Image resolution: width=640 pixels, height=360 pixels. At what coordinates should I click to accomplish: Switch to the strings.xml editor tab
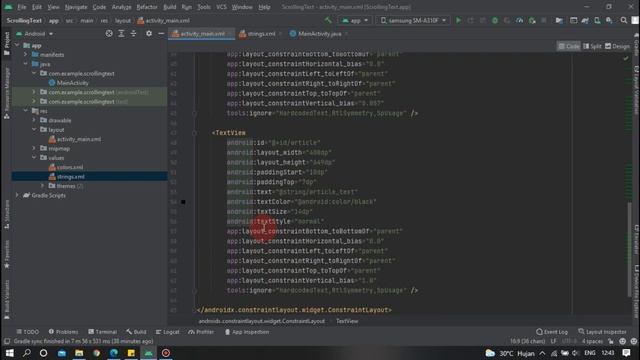point(260,34)
